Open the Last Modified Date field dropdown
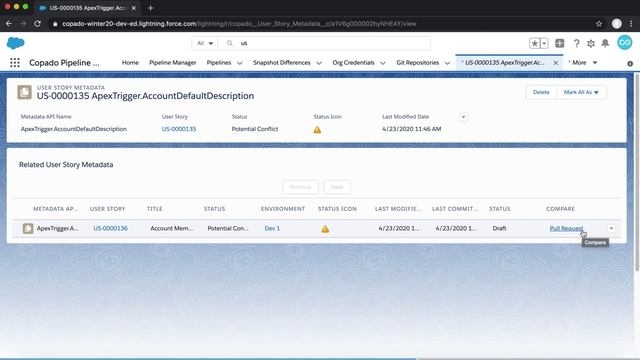The height and width of the screenshot is (360, 640). tap(463, 117)
